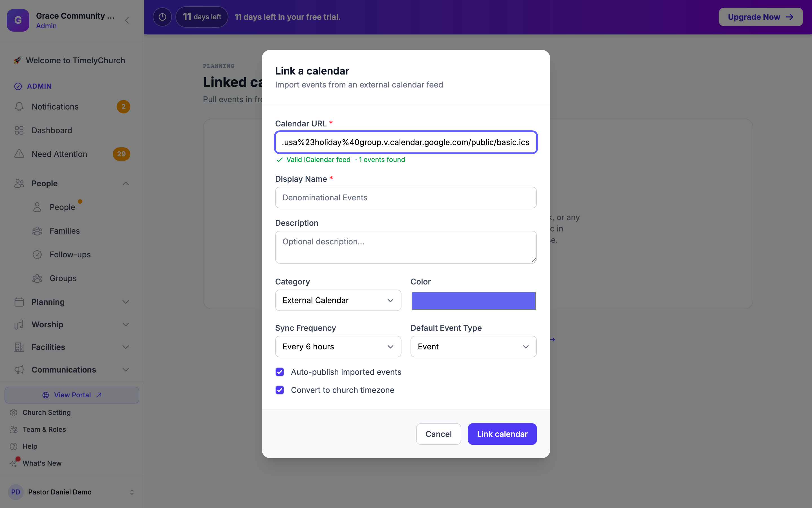This screenshot has height=508, width=812.
Task: Expand the Worship section chevron
Action: click(126, 325)
